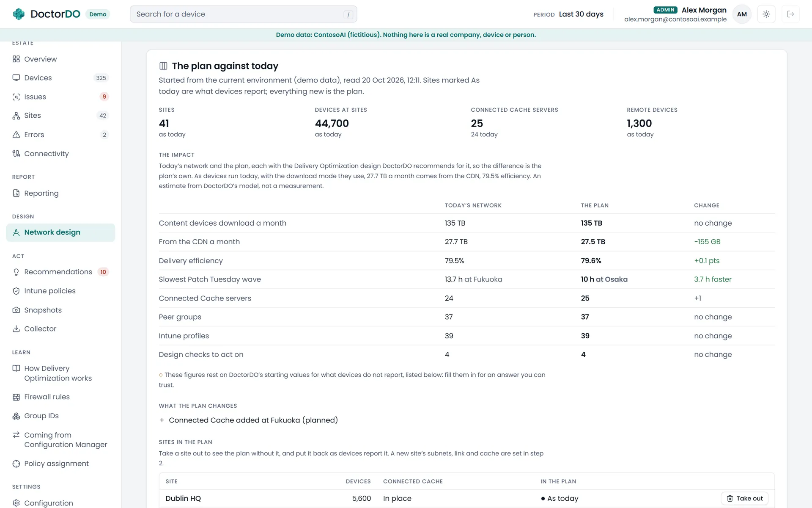Click the How Delivery Optimization works book icon
The width and height of the screenshot is (812, 508).
(16, 368)
